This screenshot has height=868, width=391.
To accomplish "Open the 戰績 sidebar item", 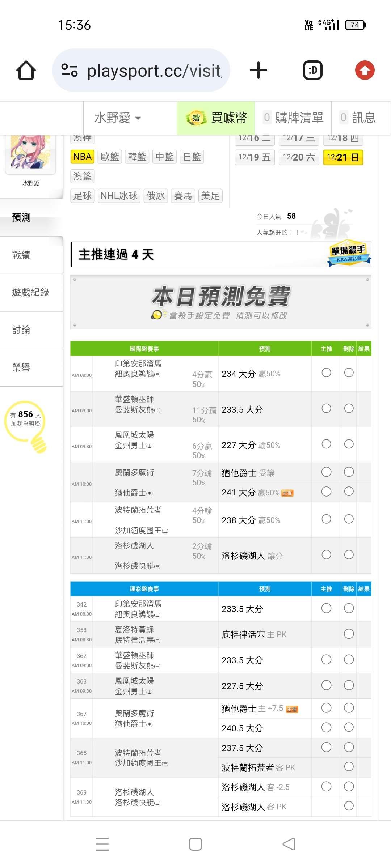I will pos(31,255).
